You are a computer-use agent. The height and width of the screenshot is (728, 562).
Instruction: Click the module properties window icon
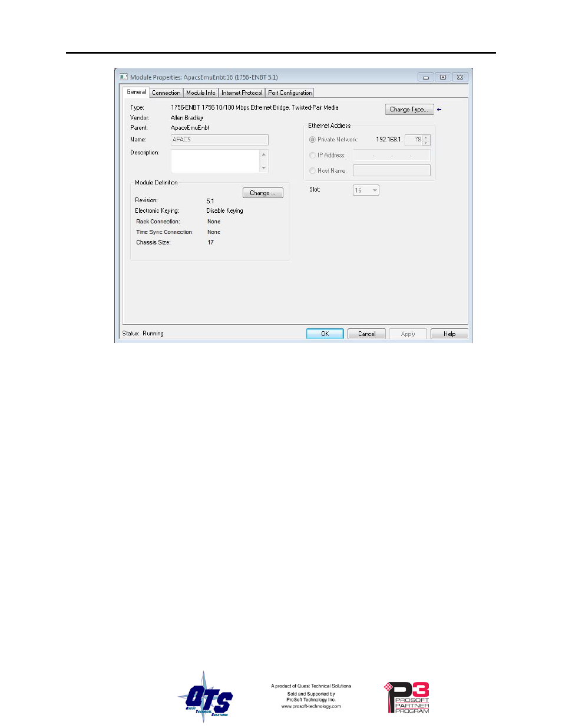[x=124, y=77]
